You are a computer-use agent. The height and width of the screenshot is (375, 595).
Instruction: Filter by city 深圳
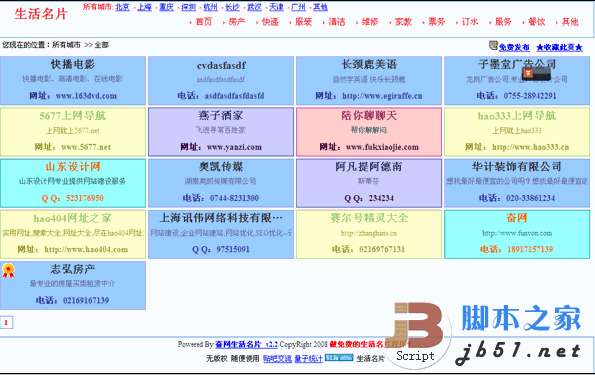tap(189, 7)
